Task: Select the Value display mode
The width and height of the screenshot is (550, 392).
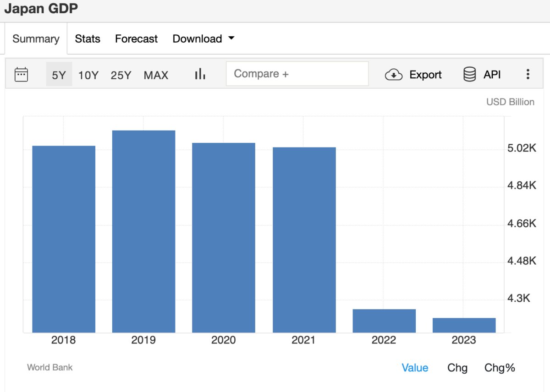Action: tap(415, 368)
